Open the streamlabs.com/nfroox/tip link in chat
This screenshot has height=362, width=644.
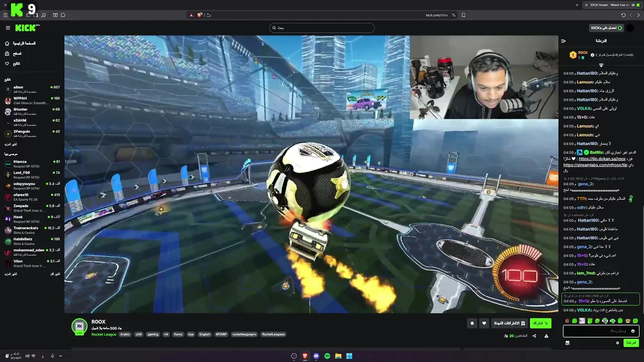(x=595, y=165)
